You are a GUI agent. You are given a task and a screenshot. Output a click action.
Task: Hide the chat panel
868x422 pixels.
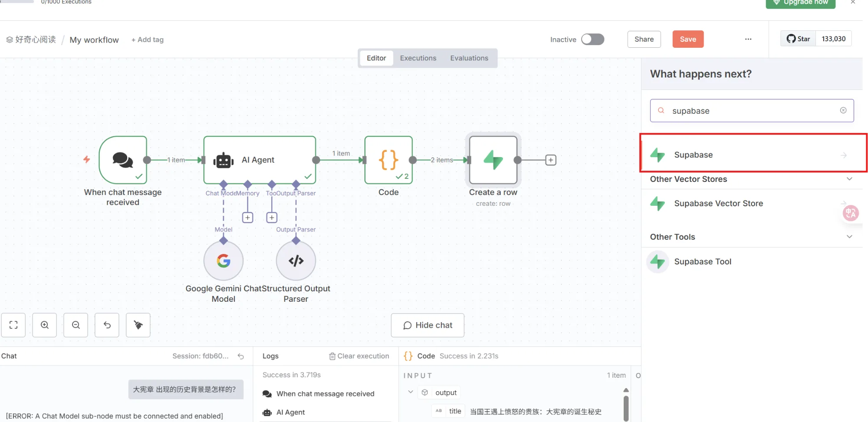click(x=427, y=325)
